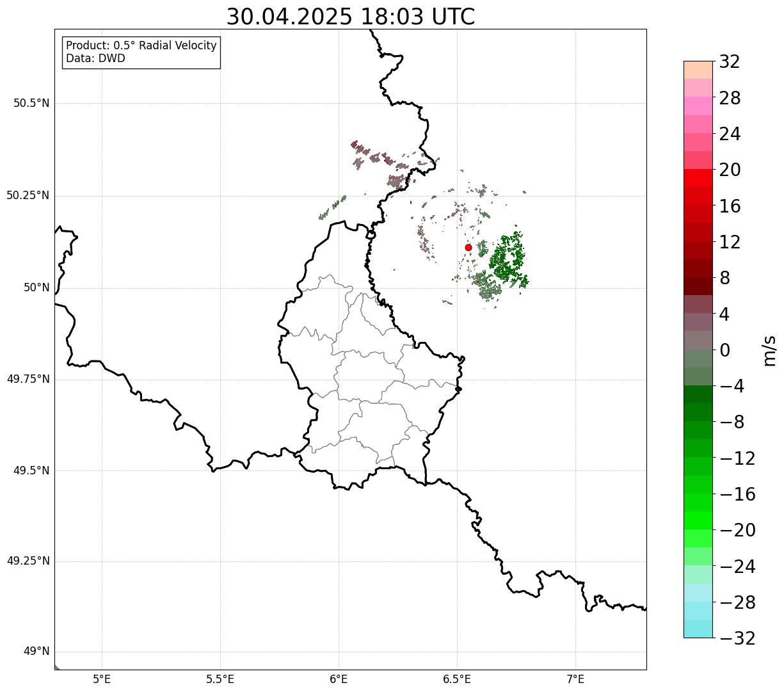Click the title '30.04.2025 18:03 UTC'
The width and height of the screenshot is (784, 692).
click(x=351, y=17)
